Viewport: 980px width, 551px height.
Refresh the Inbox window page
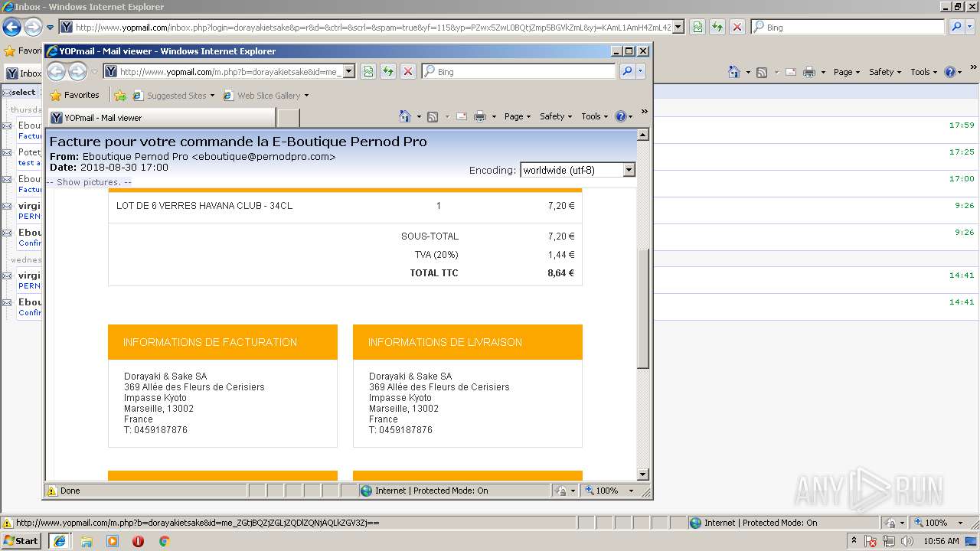pyautogui.click(x=717, y=27)
